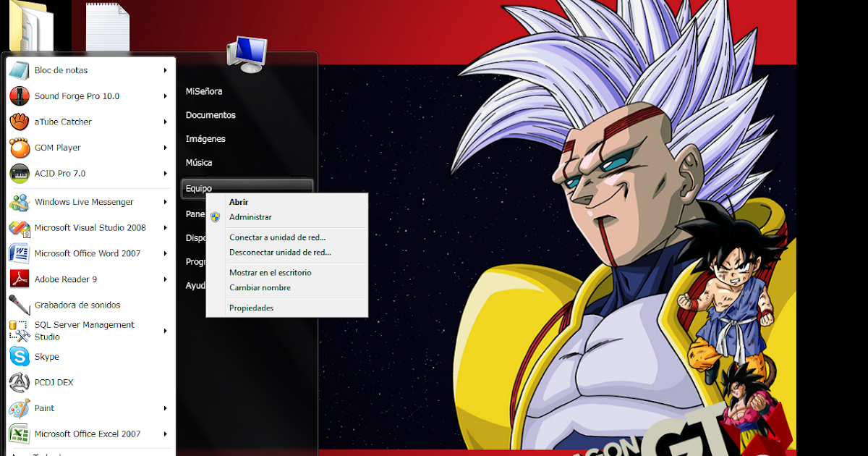Viewport: 868px width, 456px height.
Task: Click the Grabadora de sonidos label
Action: (x=77, y=305)
